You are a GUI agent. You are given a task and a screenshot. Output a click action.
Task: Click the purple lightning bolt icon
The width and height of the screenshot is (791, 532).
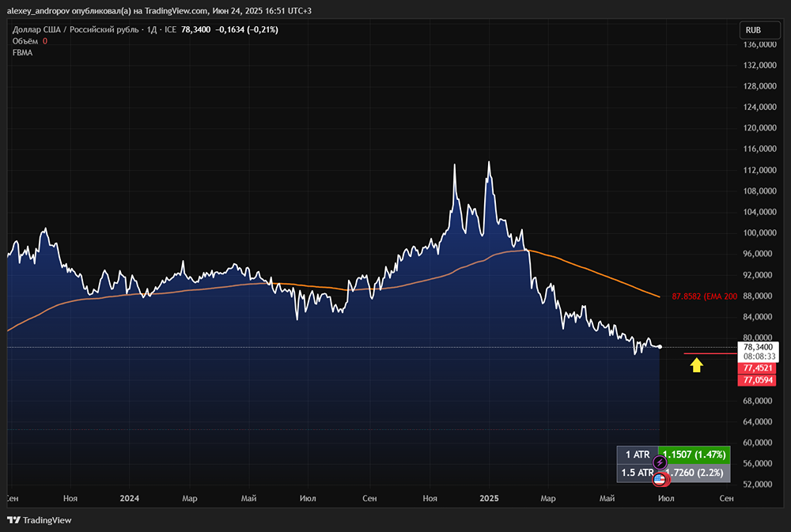[x=660, y=462]
